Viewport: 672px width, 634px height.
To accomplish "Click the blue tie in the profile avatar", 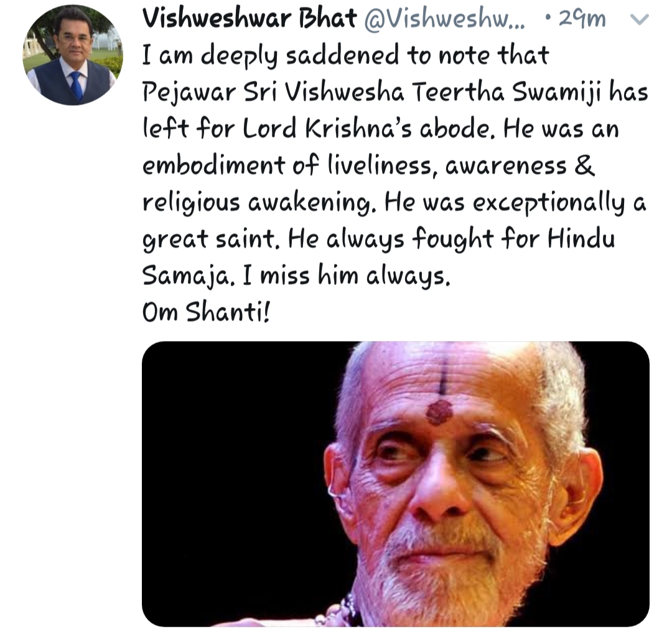I will click(x=77, y=86).
